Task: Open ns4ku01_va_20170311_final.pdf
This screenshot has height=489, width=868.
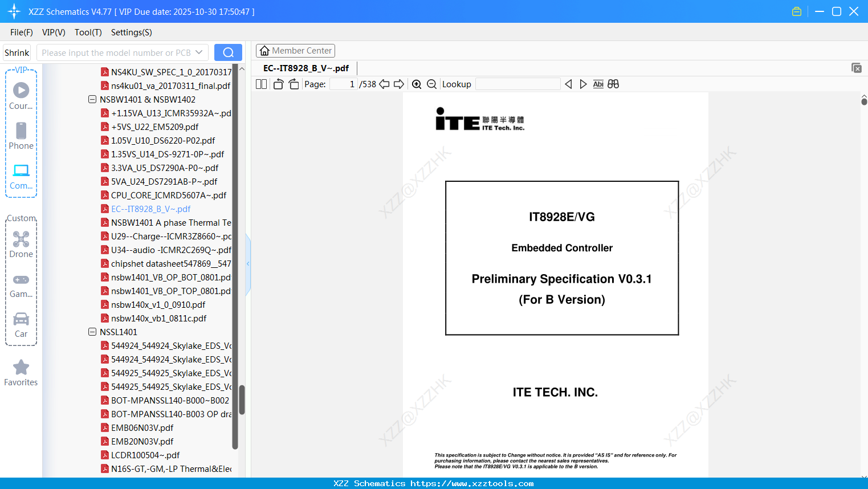Action: tap(171, 85)
